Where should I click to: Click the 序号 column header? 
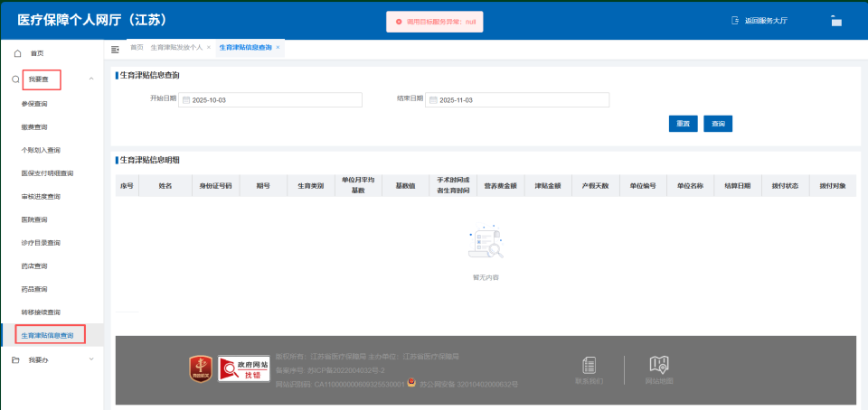(127, 186)
